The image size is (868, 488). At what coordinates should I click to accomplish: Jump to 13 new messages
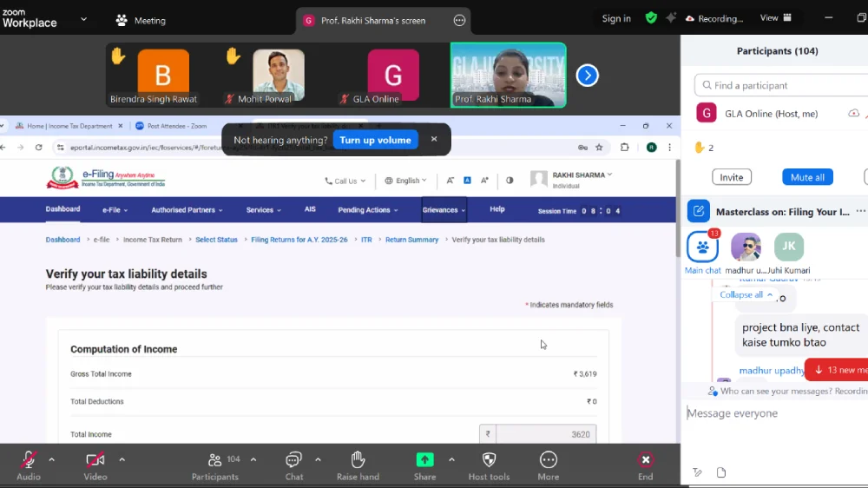[x=837, y=370]
